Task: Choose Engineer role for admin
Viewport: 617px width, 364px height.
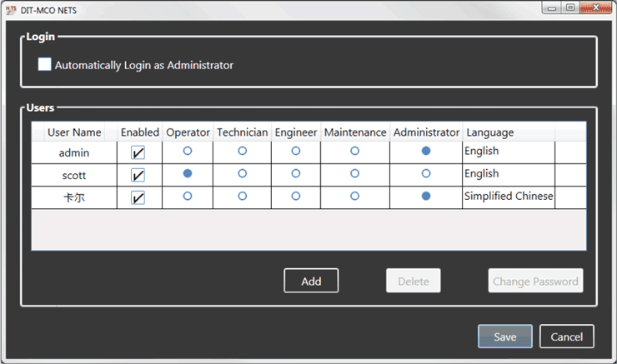Action: (296, 152)
